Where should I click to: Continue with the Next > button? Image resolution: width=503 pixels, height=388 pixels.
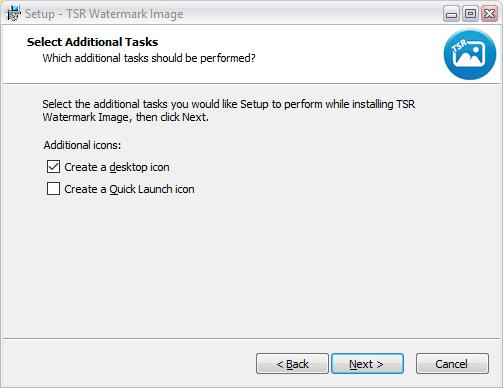click(x=367, y=364)
